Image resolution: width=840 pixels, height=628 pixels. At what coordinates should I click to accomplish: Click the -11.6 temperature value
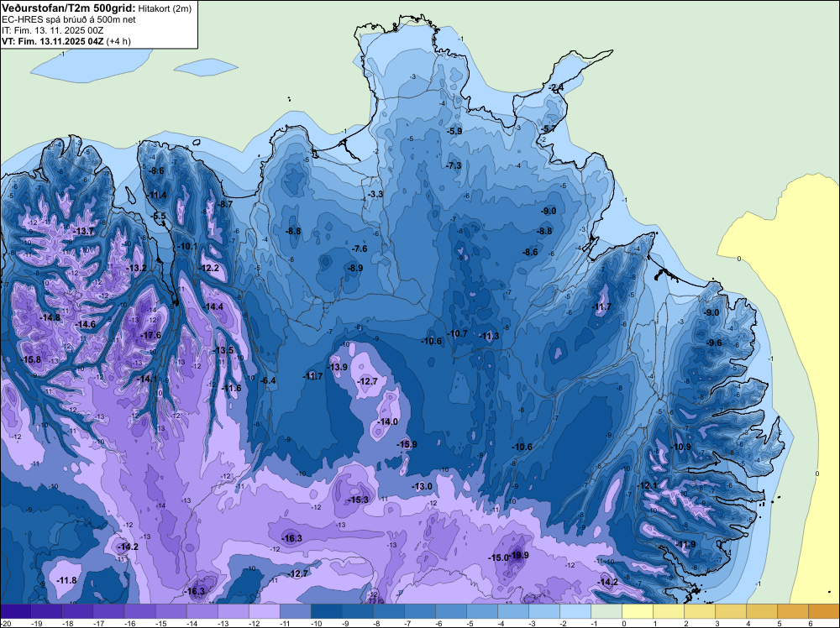pyautogui.click(x=232, y=388)
